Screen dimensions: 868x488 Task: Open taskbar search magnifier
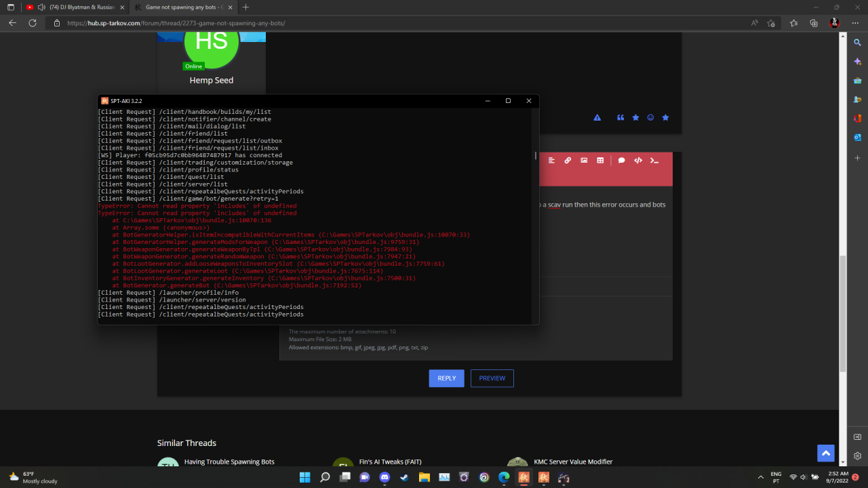[325, 477]
